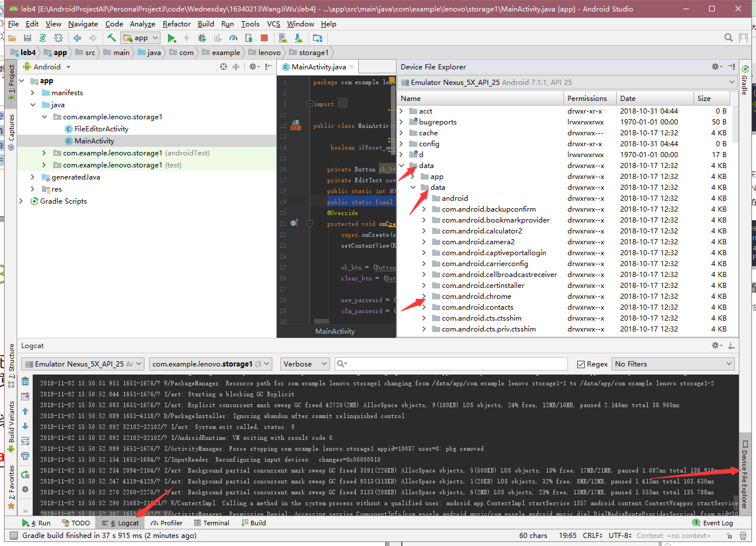Open Logcat panel gear settings at top right

click(x=716, y=345)
